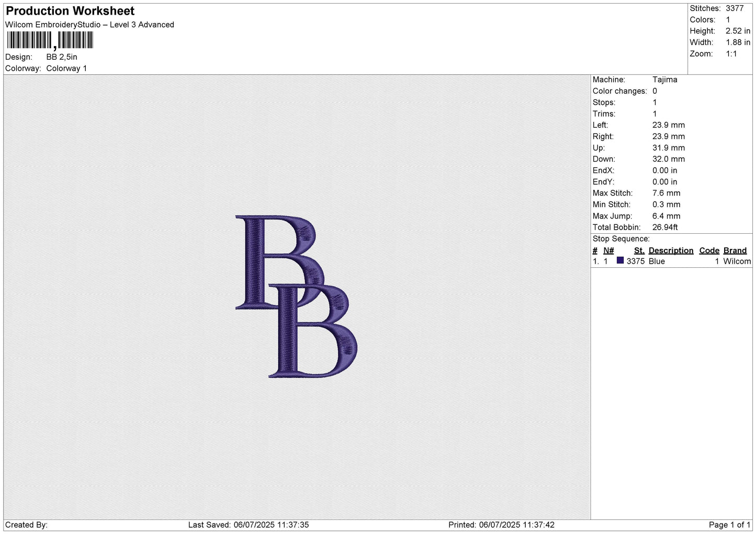Click the EndX value '0.00 in'
The image size is (756, 534).
click(664, 171)
